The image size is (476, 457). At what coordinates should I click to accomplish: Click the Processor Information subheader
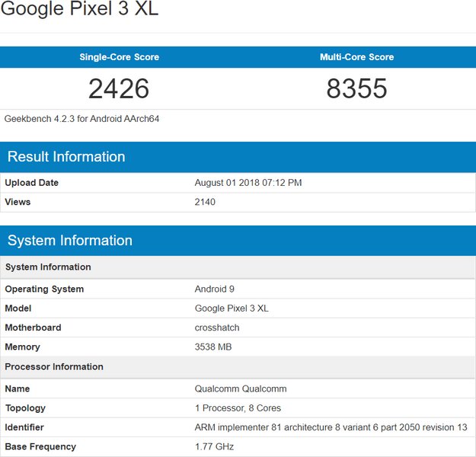click(x=54, y=366)
